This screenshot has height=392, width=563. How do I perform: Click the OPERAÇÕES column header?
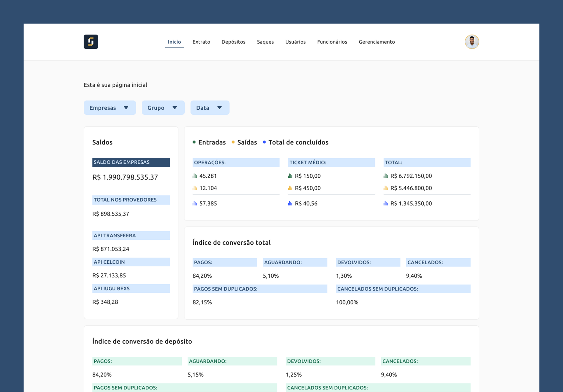(x=236, y=162)
